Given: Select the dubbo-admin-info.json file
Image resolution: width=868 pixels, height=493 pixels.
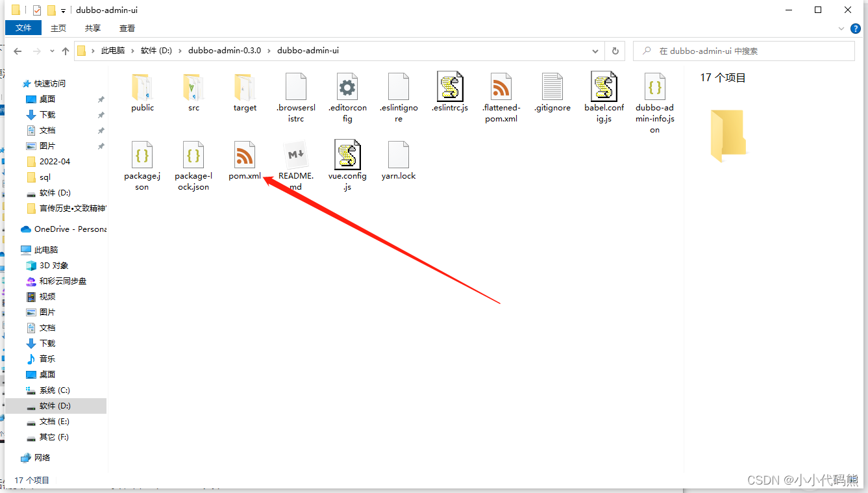Looking at the screenshot, I should tap(655, 103).
